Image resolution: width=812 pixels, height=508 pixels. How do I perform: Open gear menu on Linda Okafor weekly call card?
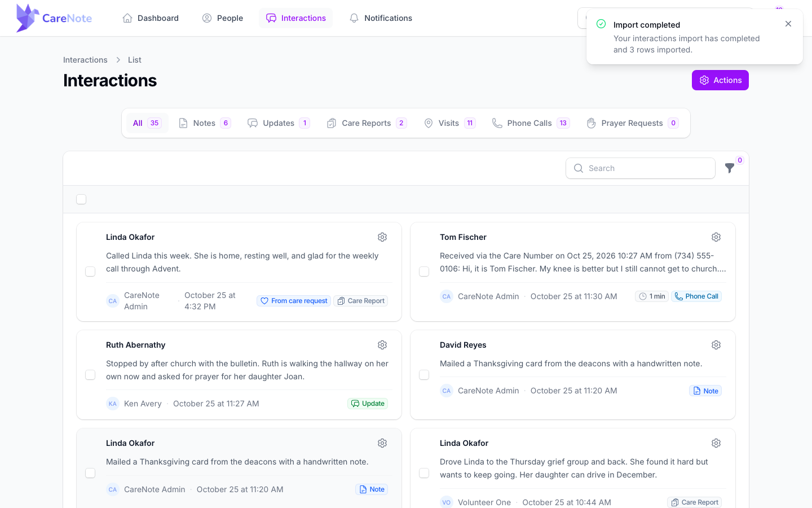point(382,237)
